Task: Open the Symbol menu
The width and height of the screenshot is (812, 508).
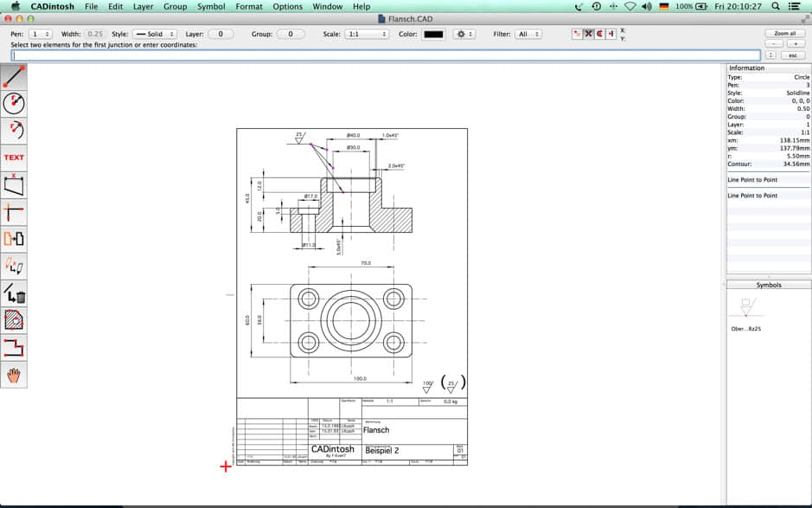Action: pyautogui.click(x=211, y=6)
